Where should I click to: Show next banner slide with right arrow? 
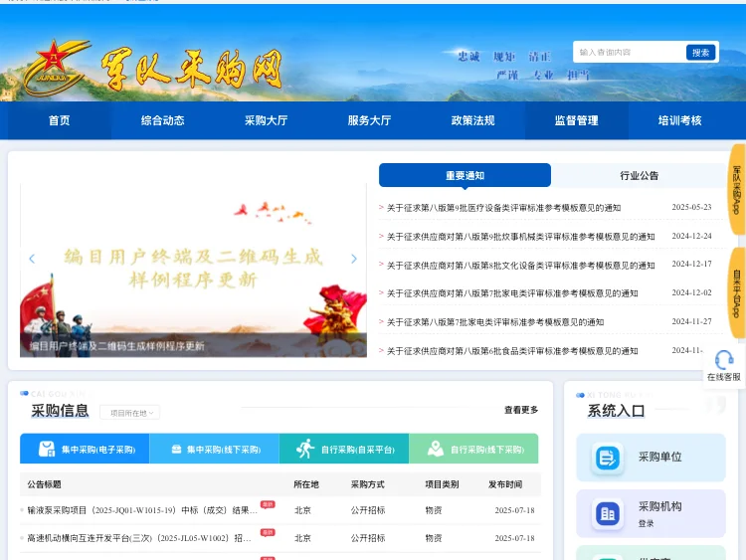click(353, 259)
